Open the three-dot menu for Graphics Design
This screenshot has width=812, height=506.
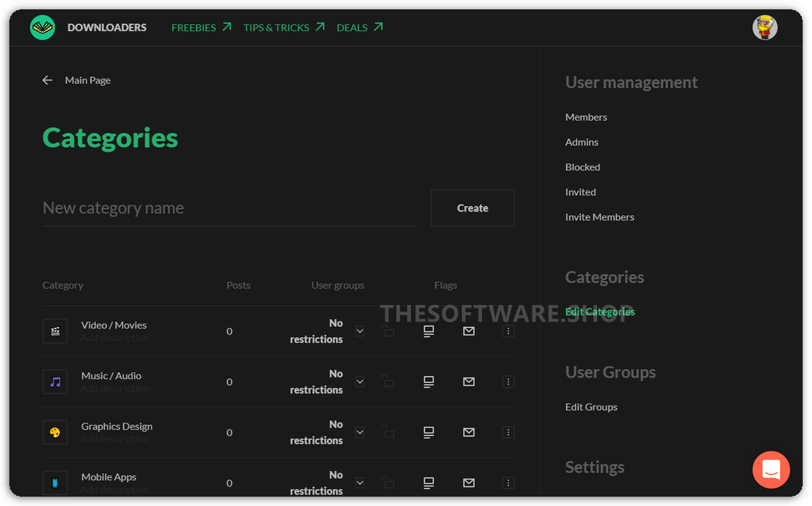[x=508, y=432]
